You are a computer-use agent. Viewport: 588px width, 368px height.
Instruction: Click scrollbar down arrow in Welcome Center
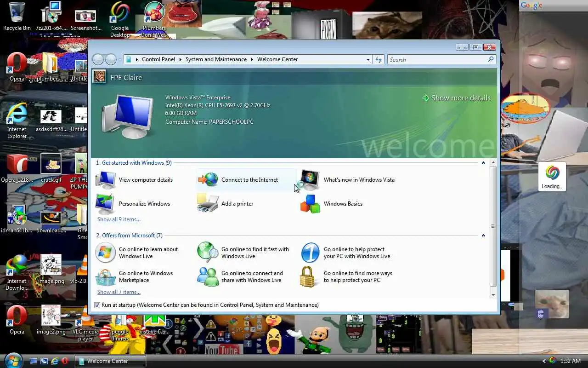tap(493, 295)
